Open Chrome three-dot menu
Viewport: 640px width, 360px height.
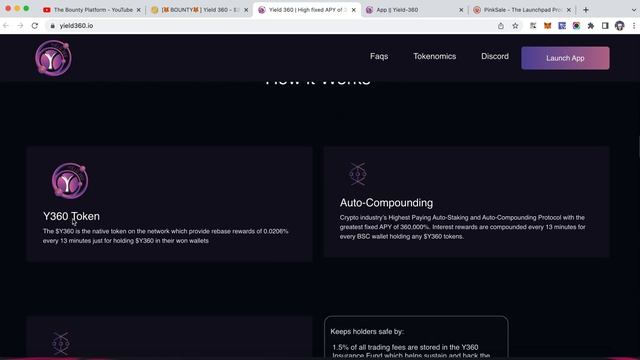(x=634, y=26)
